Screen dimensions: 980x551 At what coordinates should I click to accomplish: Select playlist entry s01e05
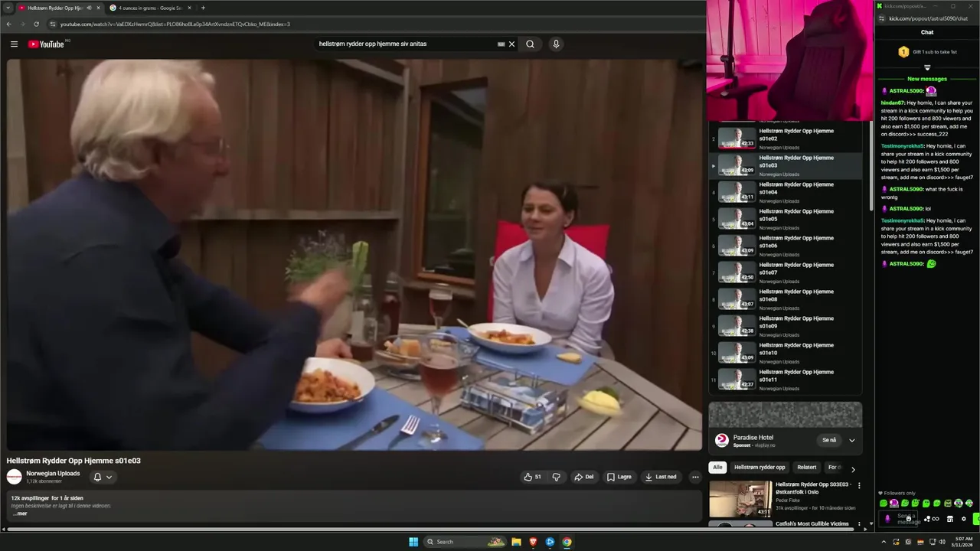pos(786,219)
